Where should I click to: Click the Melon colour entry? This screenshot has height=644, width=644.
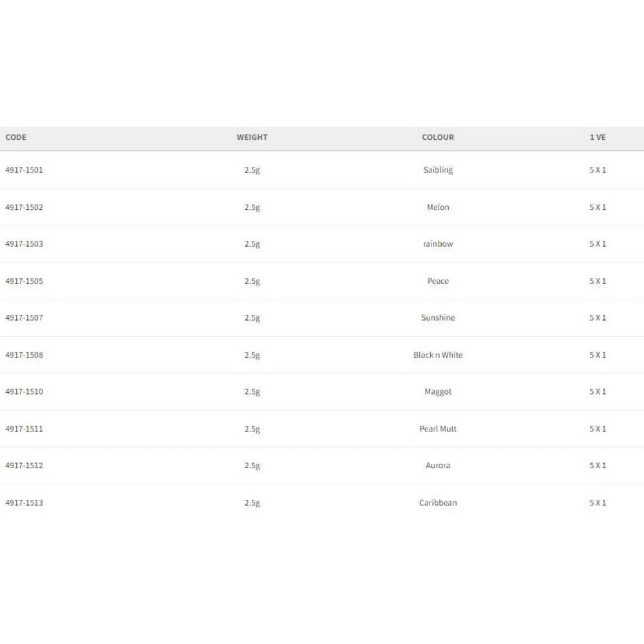click(438, 207)
